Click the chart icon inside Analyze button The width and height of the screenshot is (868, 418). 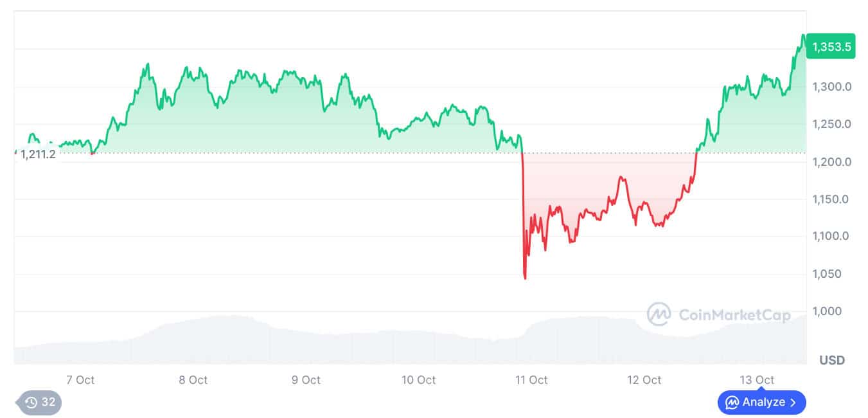732,403
